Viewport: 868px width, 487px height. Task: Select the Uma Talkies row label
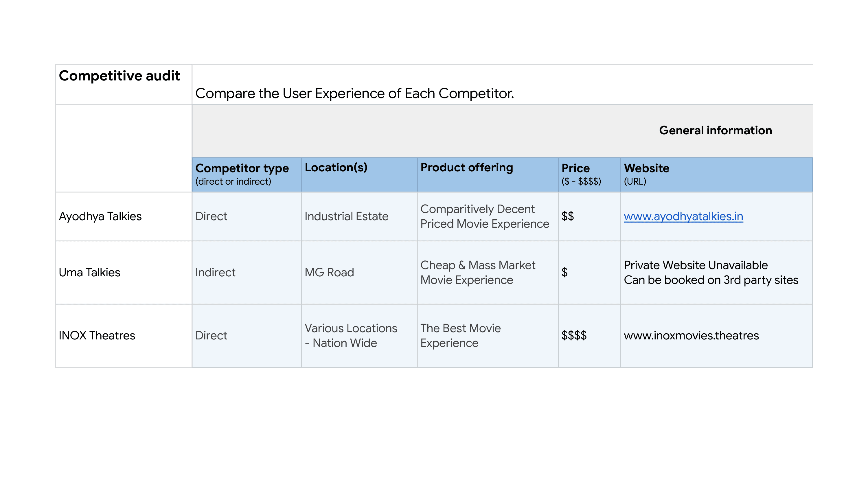pyautogui.click(x=89, y=272)
